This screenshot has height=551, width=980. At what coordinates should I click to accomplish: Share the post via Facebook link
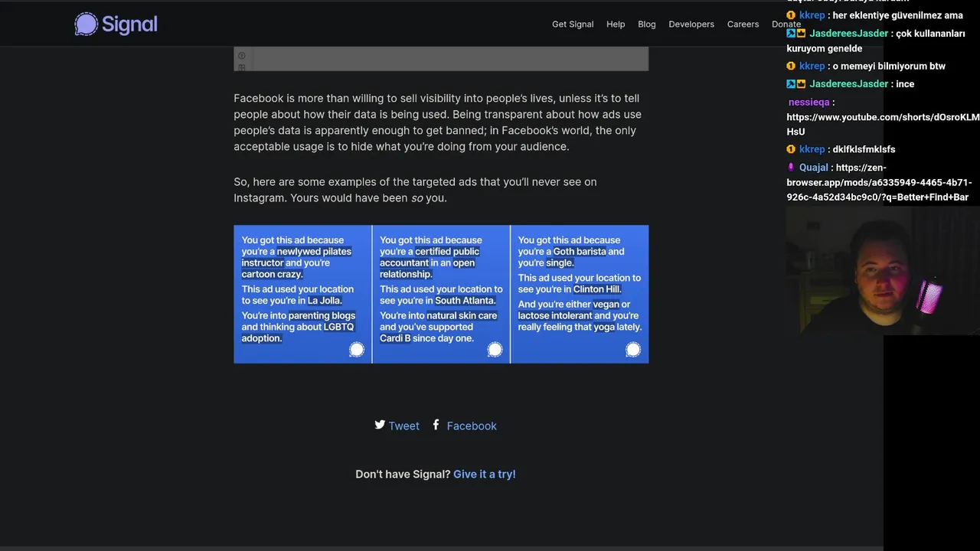[472, 426]
